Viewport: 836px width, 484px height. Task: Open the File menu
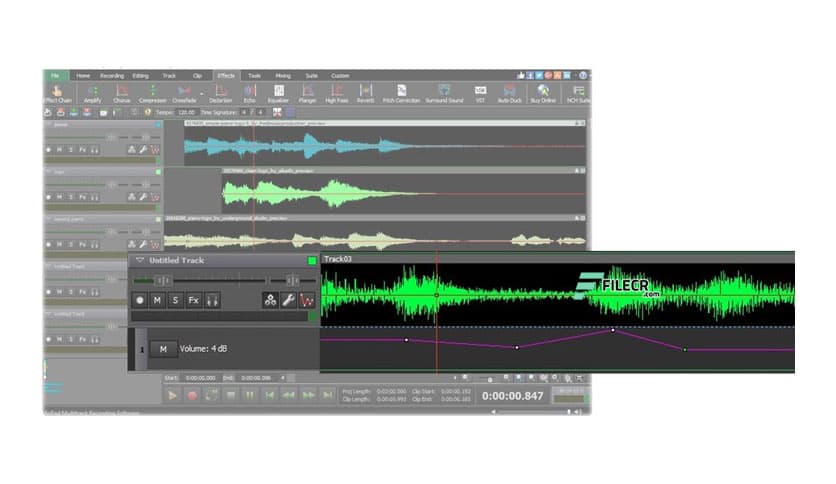pyautogui.click(x=55, y=75)
